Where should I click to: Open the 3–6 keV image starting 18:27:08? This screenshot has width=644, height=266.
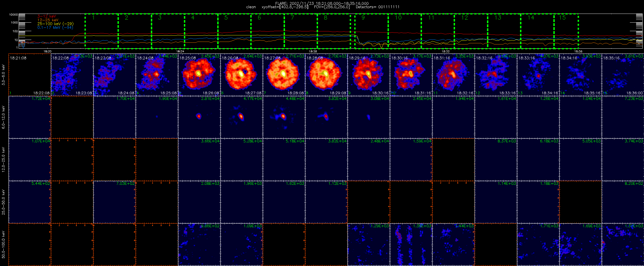(x=284, y=74)
